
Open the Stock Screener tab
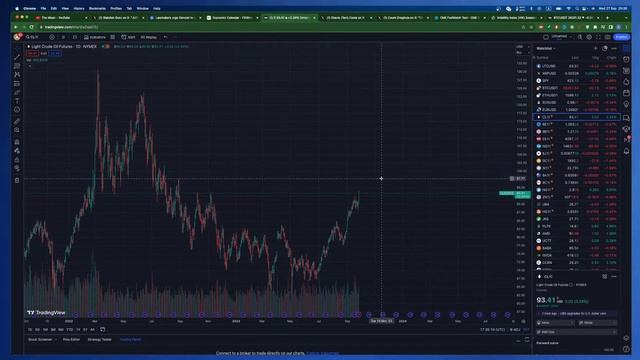pyautogui.click(x=40, y=340)
